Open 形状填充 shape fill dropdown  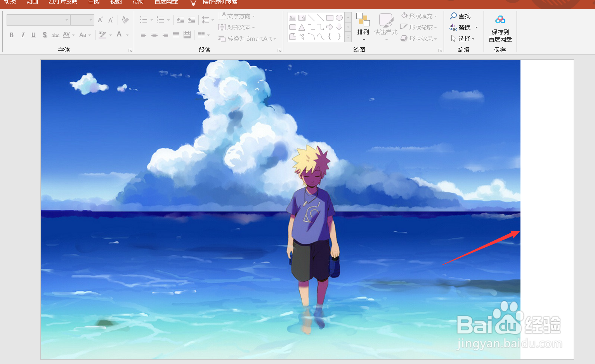[x=419, y=16]
